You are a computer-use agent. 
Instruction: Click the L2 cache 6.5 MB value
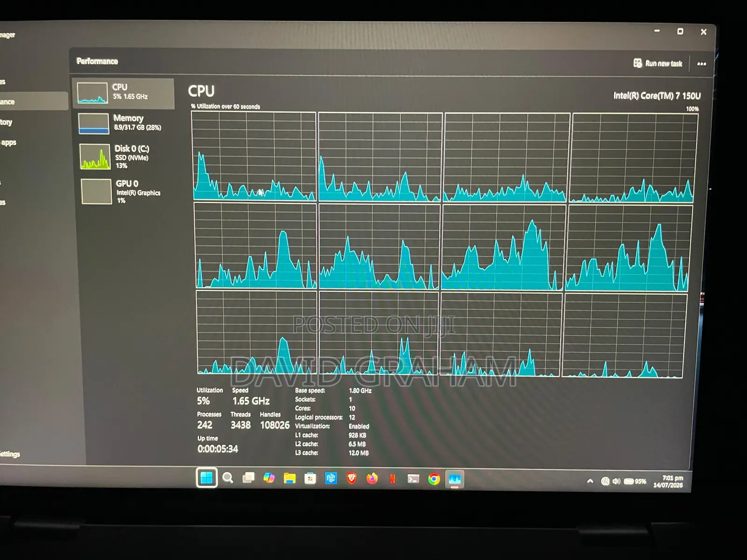click(x=357, y=444)
